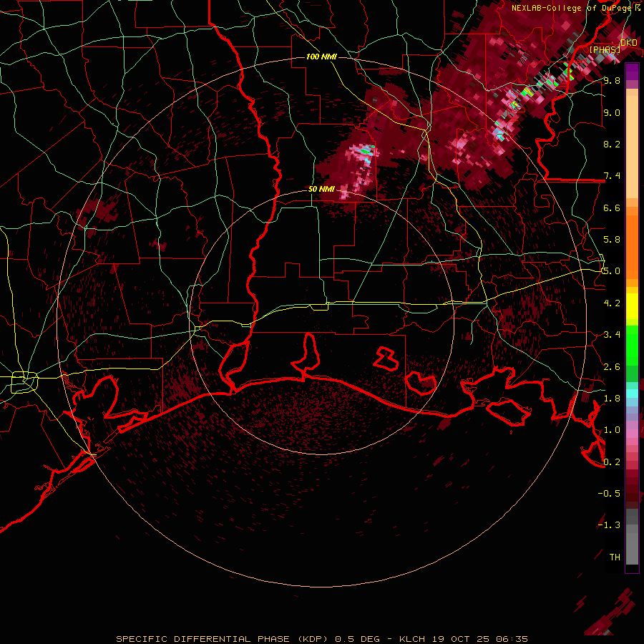Click the 2.6 scale value

612,367
